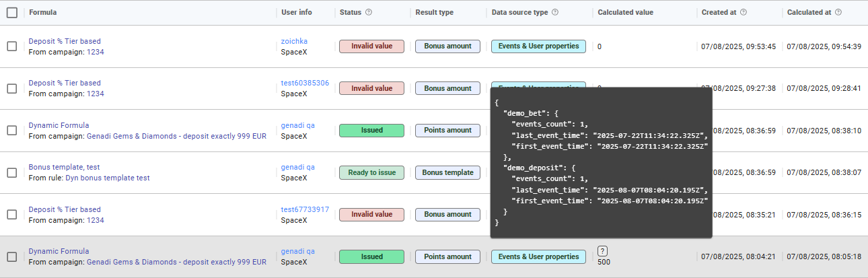Click the question mark icon above value 500
Viewport: 868px width, 278px height.
tap(602, 251)
